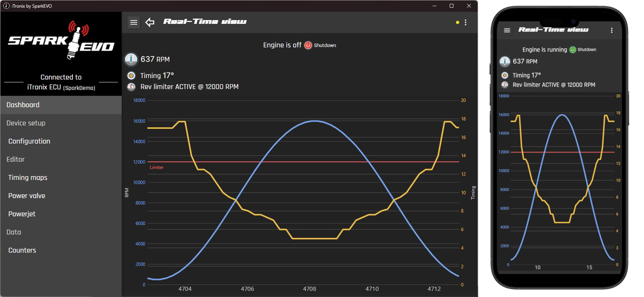Image resolution: width=644 pixels, height=297 pixels.
Task: Tap the Rev limiter icon on the phone
Action: point(505,85)
